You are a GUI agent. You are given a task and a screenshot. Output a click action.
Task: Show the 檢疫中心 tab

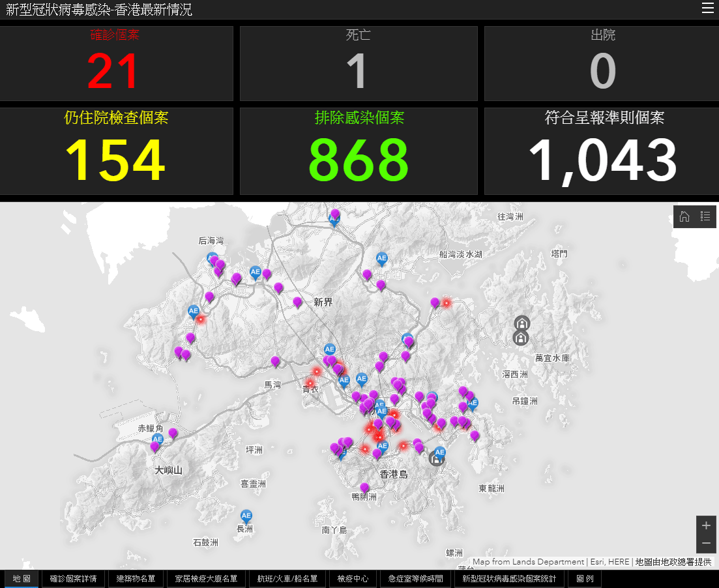[x=353, y=579]
